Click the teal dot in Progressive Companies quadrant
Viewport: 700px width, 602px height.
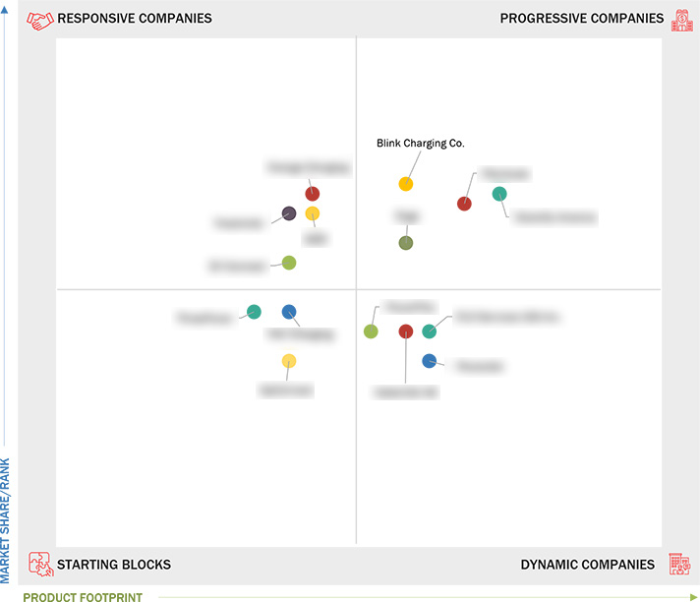(x=499, y=194)
